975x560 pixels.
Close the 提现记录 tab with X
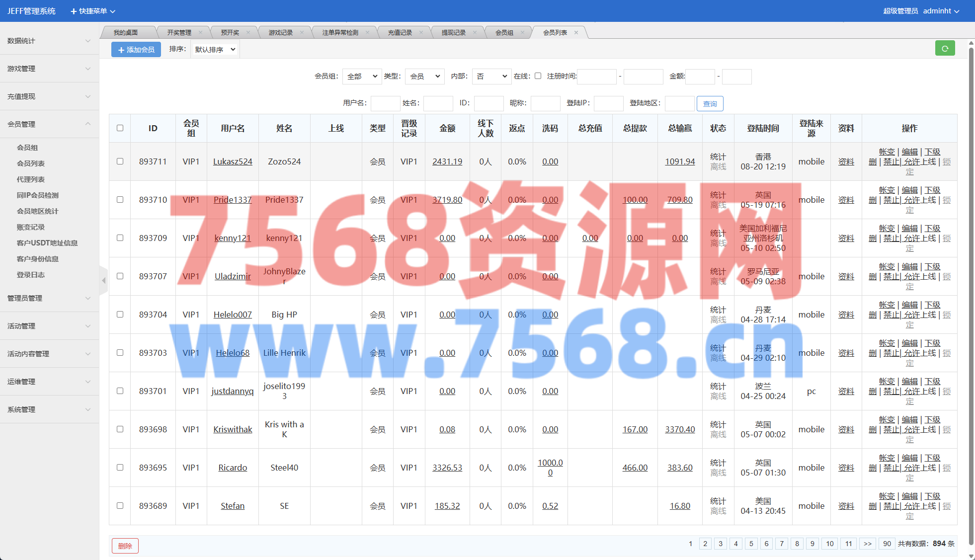point(475,33)
